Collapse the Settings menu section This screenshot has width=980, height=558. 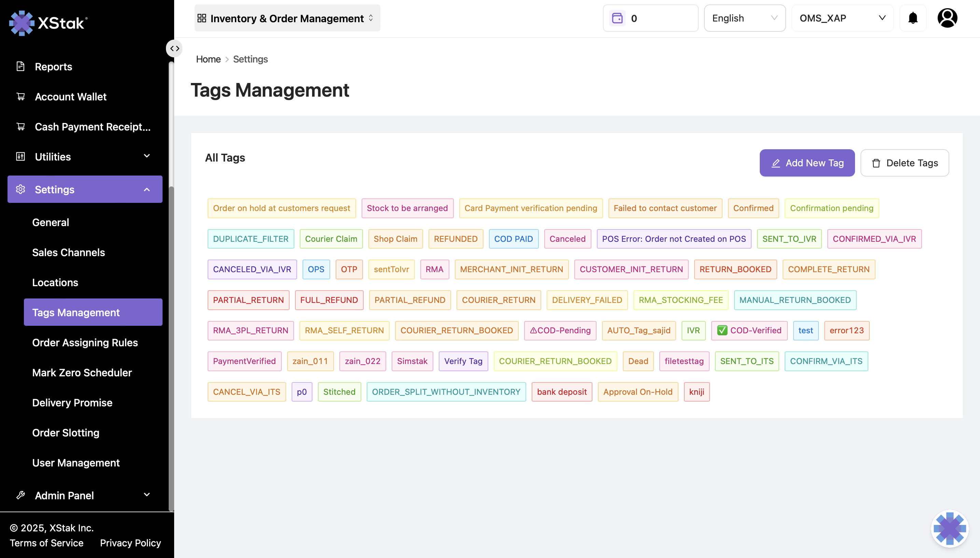tap(147, 189)
